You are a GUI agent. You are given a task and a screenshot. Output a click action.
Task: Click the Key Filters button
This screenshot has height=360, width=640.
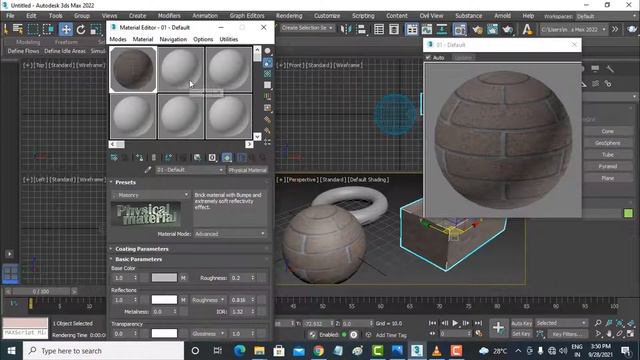567,334
